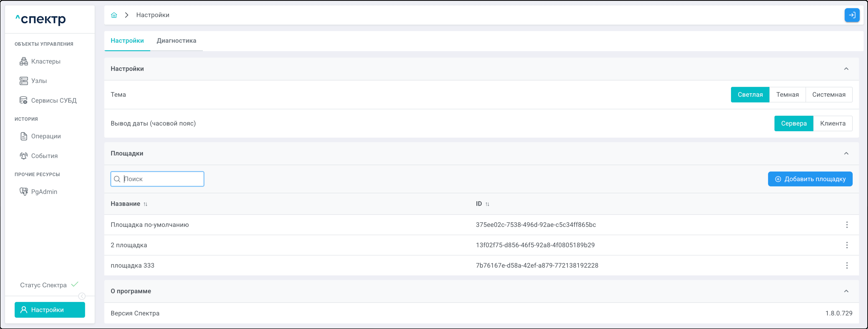
Task: Click the Сервисы СУБД database icon
Action: (23, 100)
